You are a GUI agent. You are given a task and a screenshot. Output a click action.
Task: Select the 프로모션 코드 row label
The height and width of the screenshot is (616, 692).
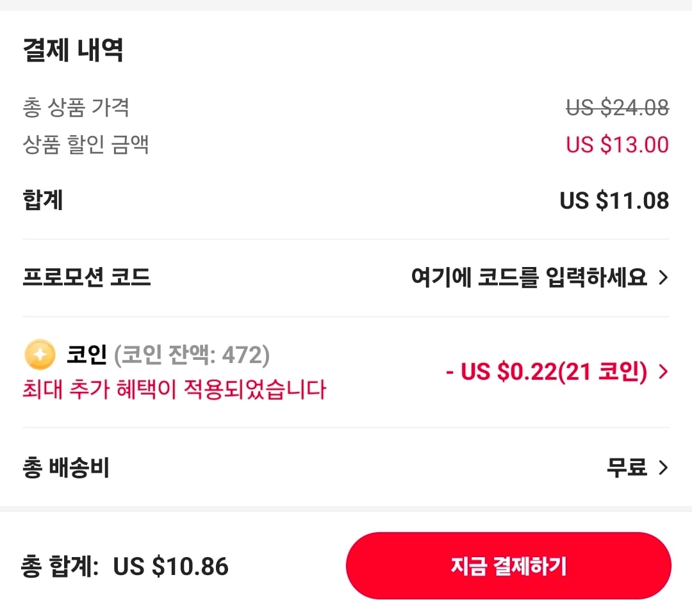click(x=86, y=278)
